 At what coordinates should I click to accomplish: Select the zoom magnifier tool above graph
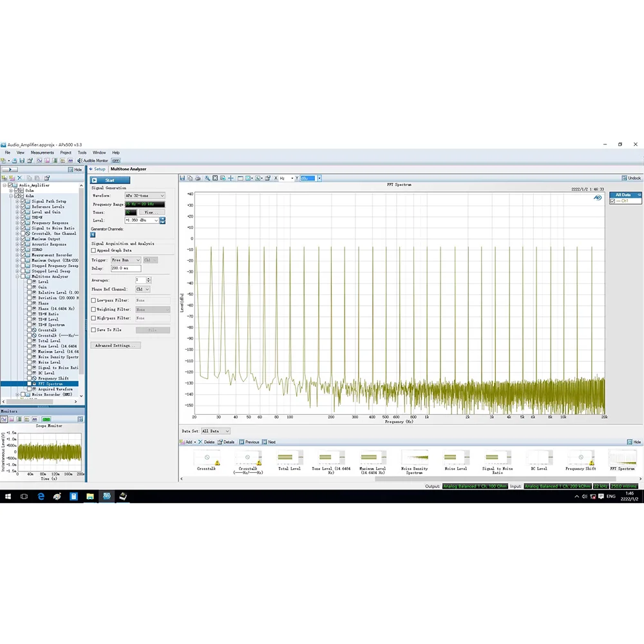click(x=207, y=178)
